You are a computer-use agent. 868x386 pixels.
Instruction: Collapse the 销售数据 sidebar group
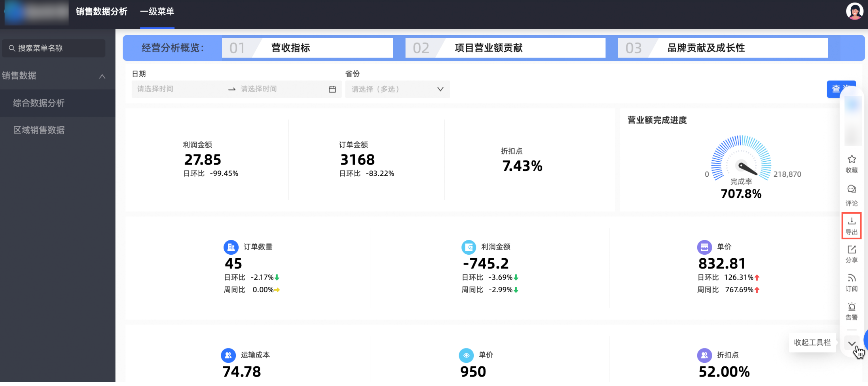coord(102,76)
